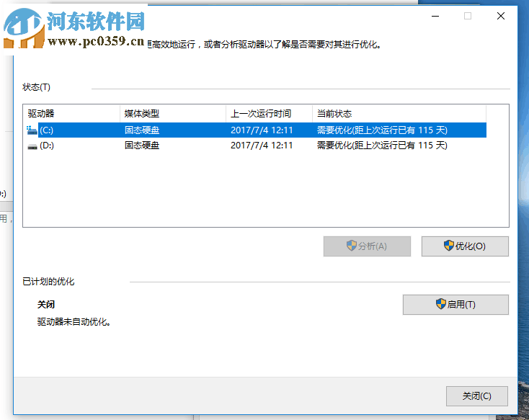Click the 当前状态 column header
Viewport: 529px width, 420px height.
click(399, 114)
